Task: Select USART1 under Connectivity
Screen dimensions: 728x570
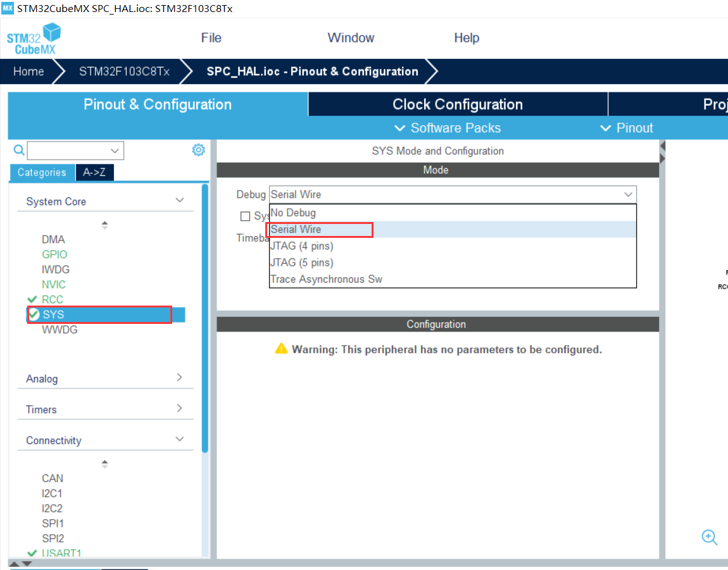Action: pos(62,554)
